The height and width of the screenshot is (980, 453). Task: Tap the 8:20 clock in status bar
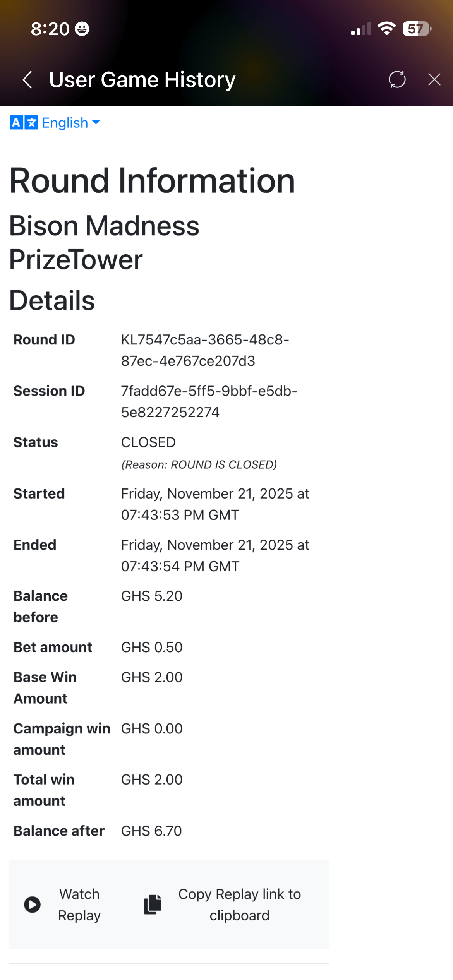[x=50, y=29]
